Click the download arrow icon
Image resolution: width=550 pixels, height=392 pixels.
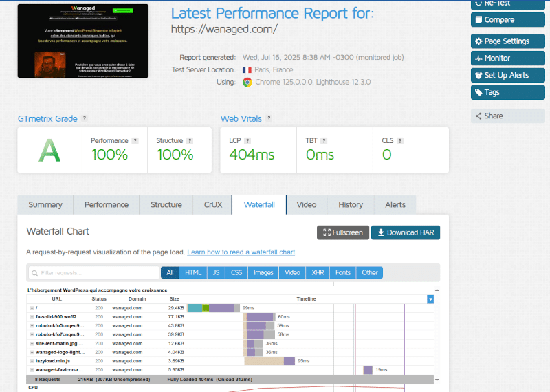(381, 232)
